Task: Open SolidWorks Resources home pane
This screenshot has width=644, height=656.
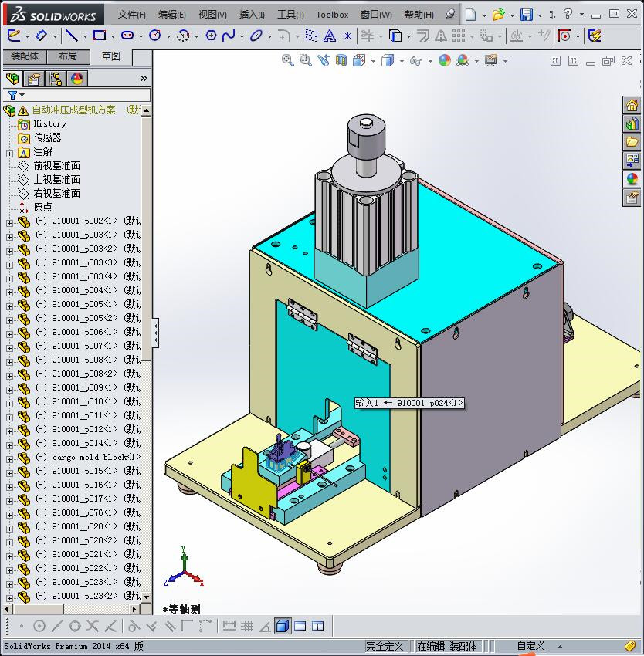Action: pyautogui.click(x=632, y=105)
